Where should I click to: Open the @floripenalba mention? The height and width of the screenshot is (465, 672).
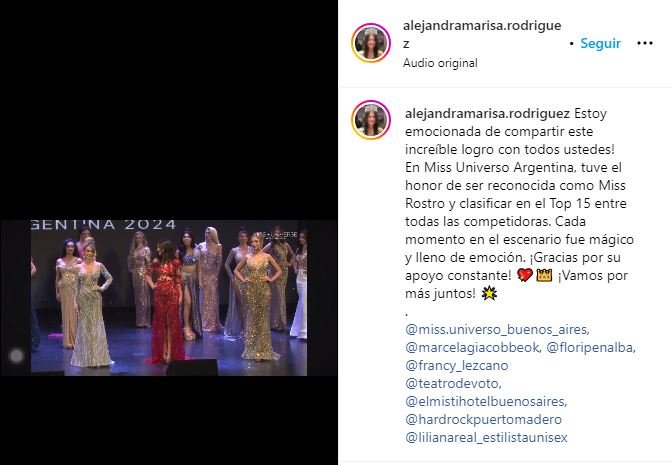click(591, 348)
